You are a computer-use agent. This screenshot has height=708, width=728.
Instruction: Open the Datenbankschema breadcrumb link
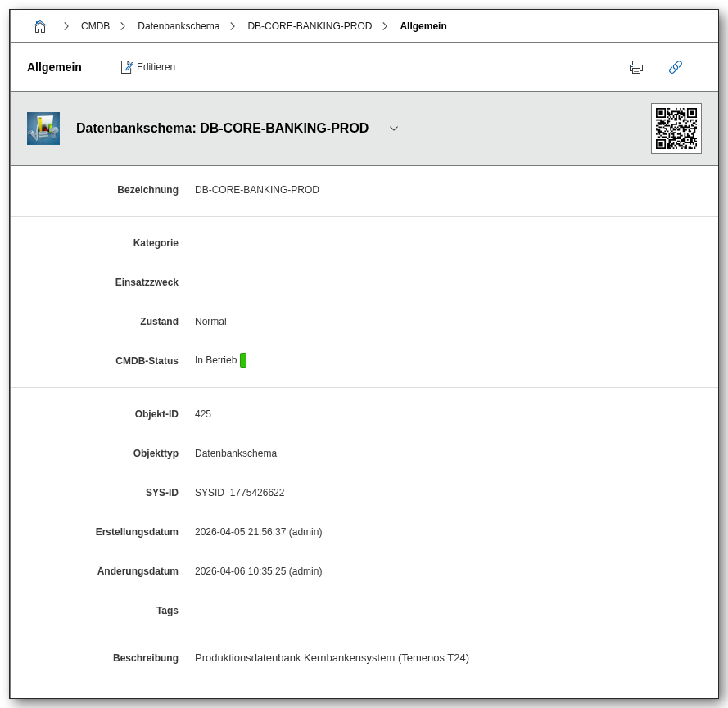179,25
